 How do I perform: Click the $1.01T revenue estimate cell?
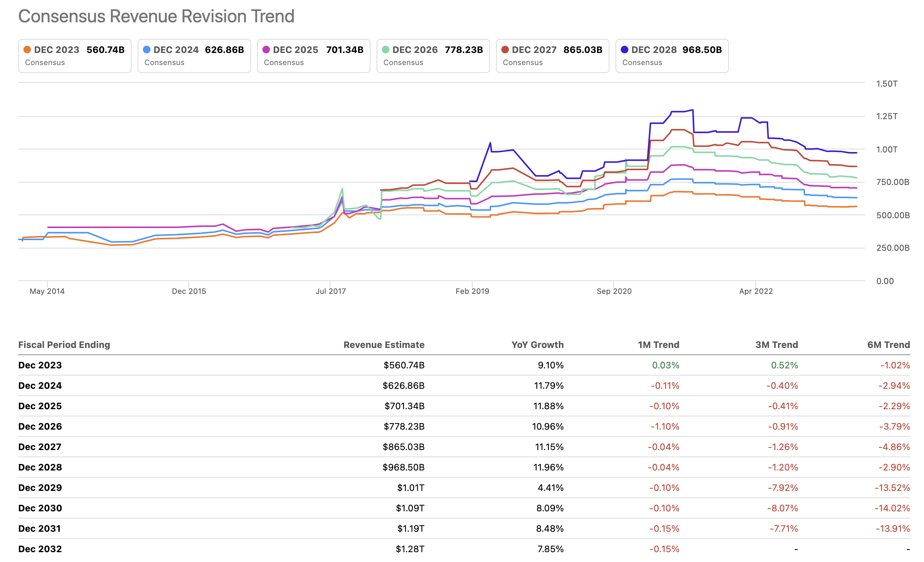(411, 487)
